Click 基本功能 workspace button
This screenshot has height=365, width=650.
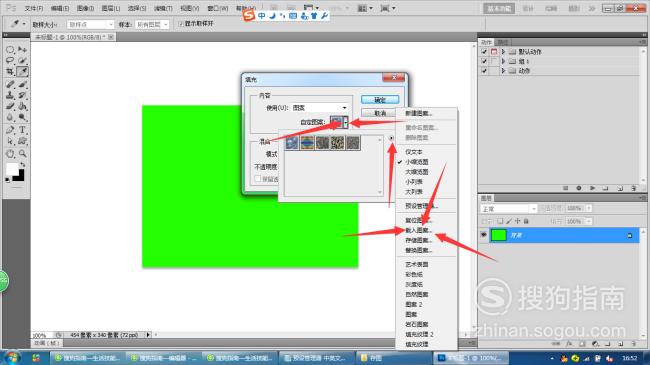click(x=499, y=8)
